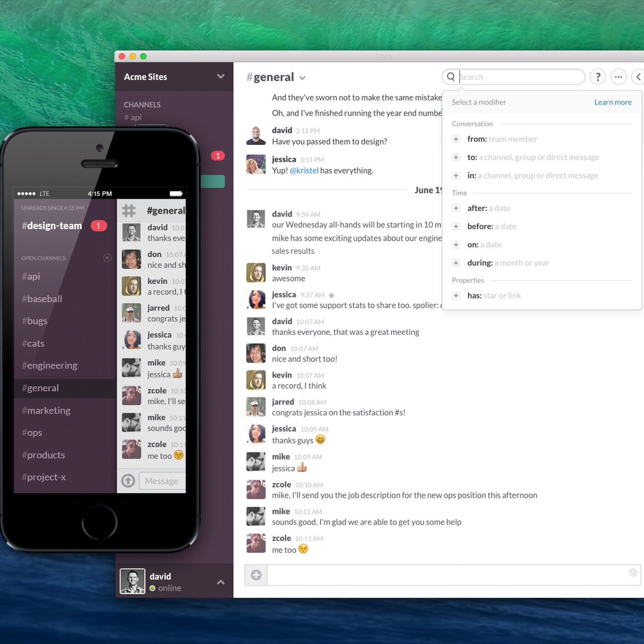Open david's status menu at bottom left

click(220, 581)
